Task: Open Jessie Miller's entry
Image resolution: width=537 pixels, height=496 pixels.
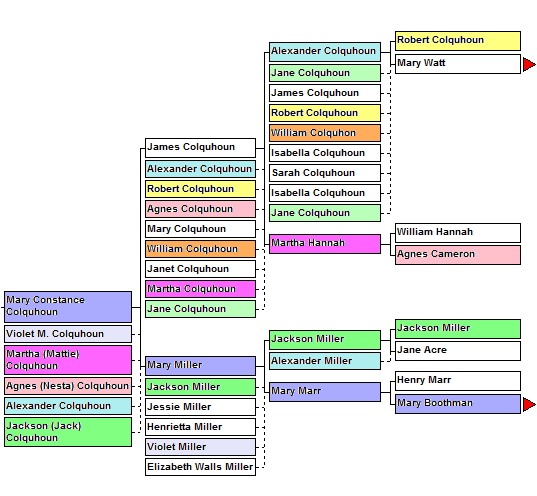Action: pyautogui.click(x=200, y=407)
